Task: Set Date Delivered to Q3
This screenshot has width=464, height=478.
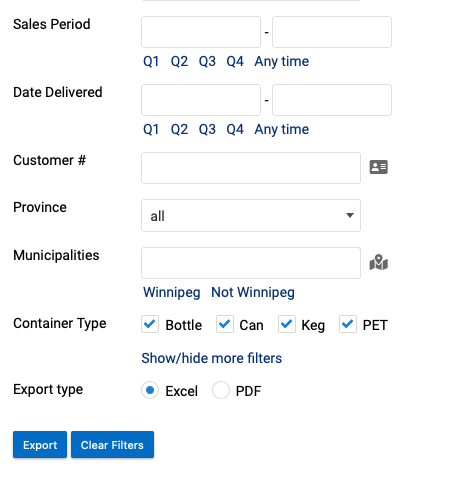Action: tap(207, 129)
